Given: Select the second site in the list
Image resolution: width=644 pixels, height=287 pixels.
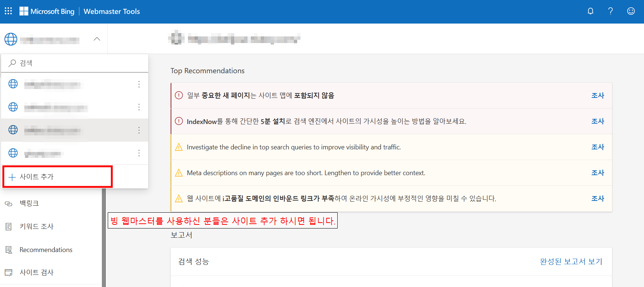Looking at the screenshot, I should 75,107.
